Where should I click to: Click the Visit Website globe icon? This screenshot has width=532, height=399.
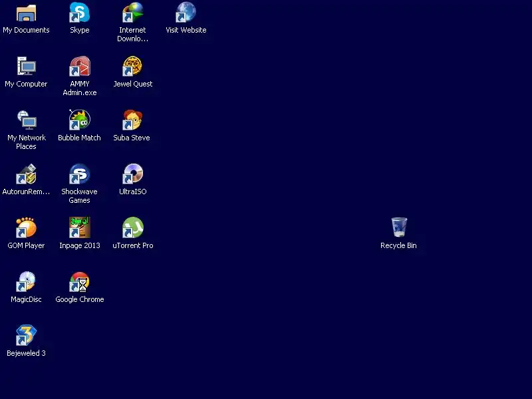click(x=186, y=13)
